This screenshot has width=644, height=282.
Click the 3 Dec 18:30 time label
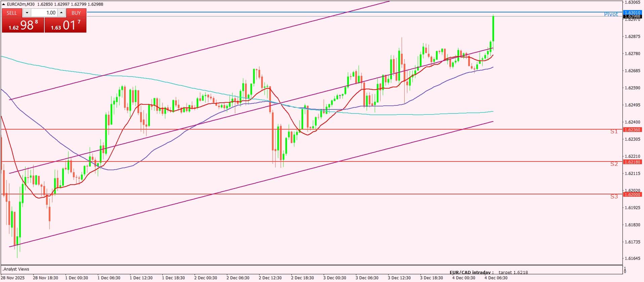[432, 278]
